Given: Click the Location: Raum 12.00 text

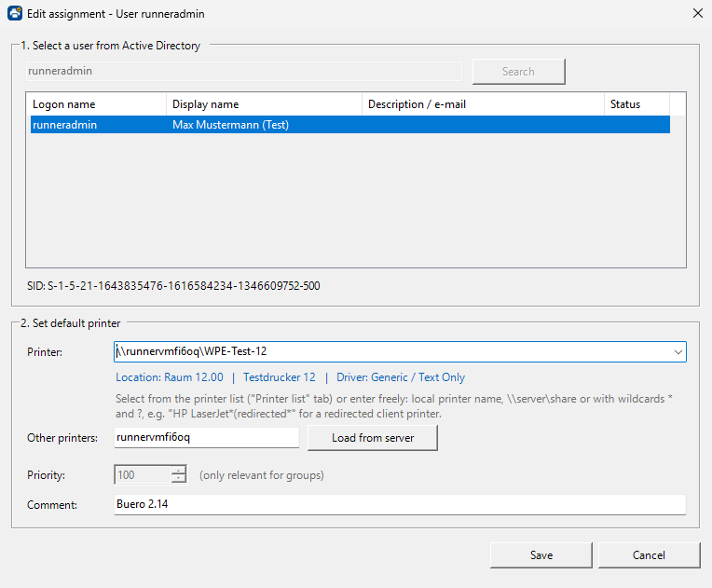Looking at the screenshot, I should tap(170, 377).
